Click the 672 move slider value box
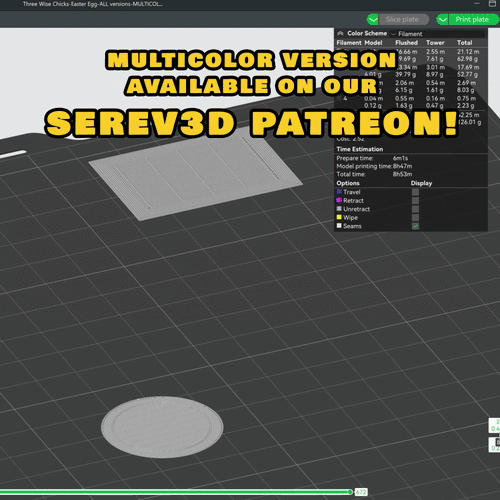 (361, 492)
